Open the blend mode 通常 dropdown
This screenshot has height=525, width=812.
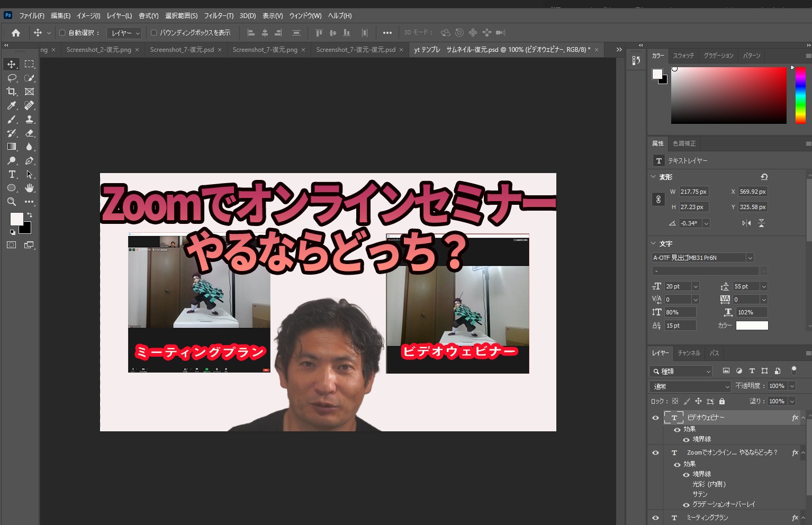point(690,386)
